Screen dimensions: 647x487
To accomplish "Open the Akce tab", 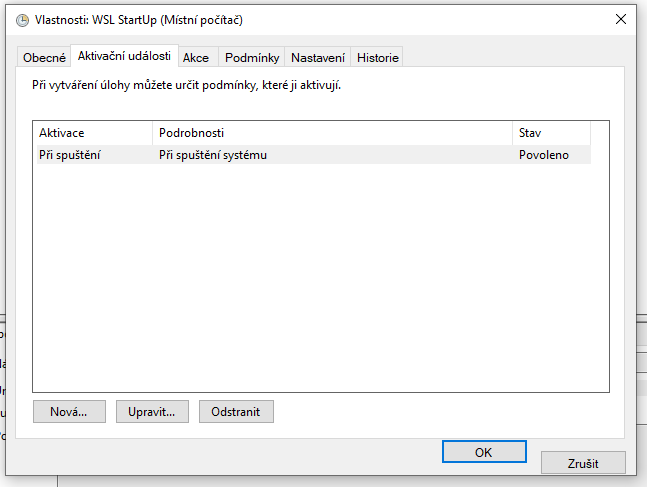I will pyautogui.click(x=196, y=58).
